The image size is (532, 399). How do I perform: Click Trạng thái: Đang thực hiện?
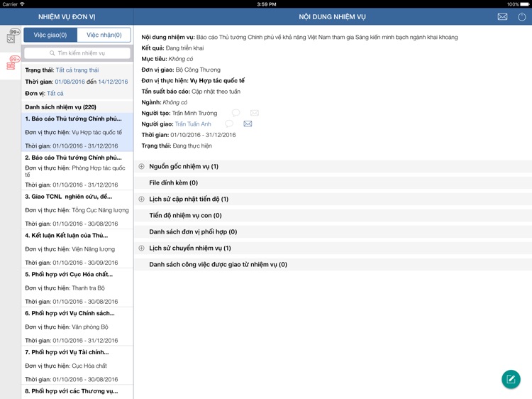coord(177,146)
